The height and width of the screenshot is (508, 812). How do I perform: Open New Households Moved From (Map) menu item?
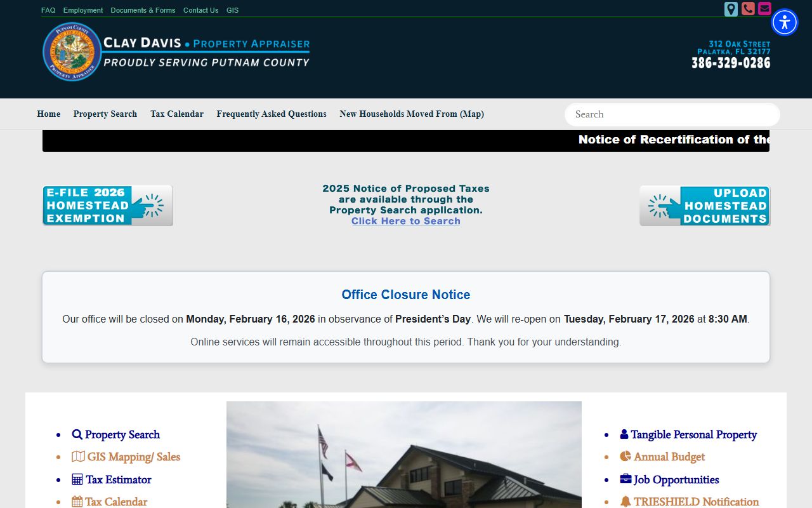(412, 114)
